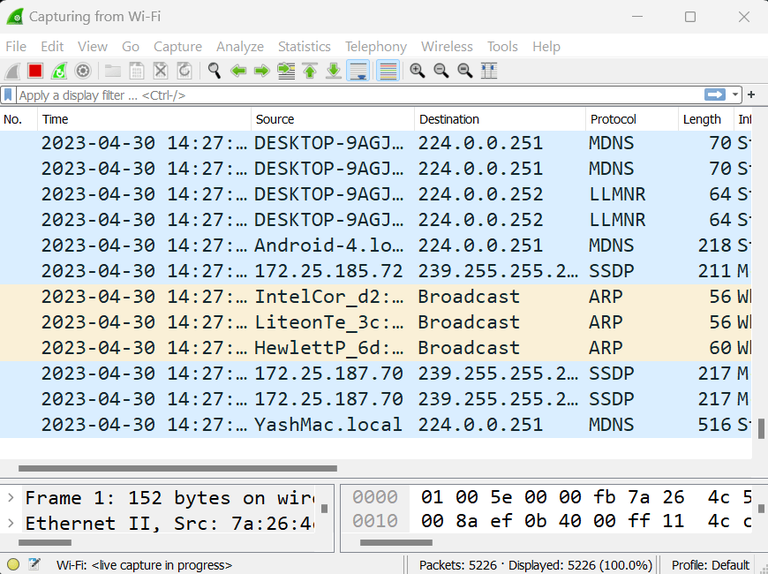Click the packet list vertical scrollbar thumb
This screenshot has width=768, height=574.
click(x=761, y=429)
